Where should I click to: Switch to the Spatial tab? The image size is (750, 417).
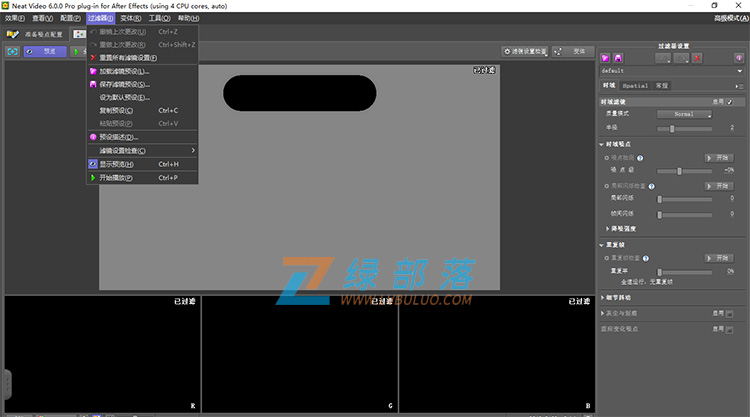pyautogui.click(x=635, y=86)
